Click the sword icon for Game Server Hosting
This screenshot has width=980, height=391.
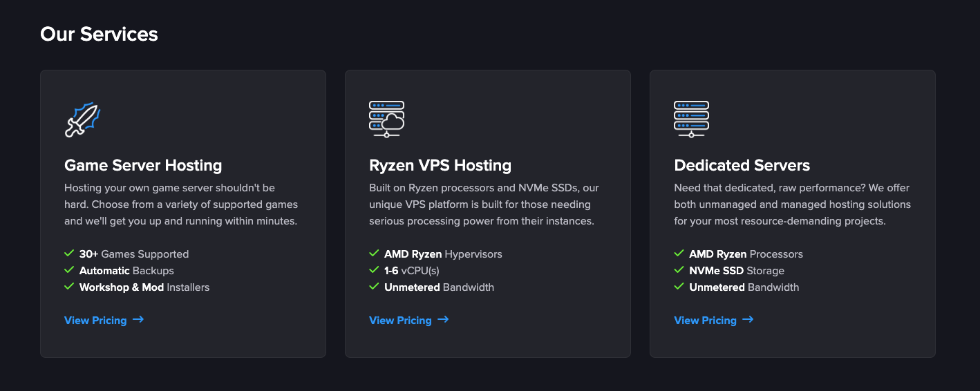[x=82, y=120]
